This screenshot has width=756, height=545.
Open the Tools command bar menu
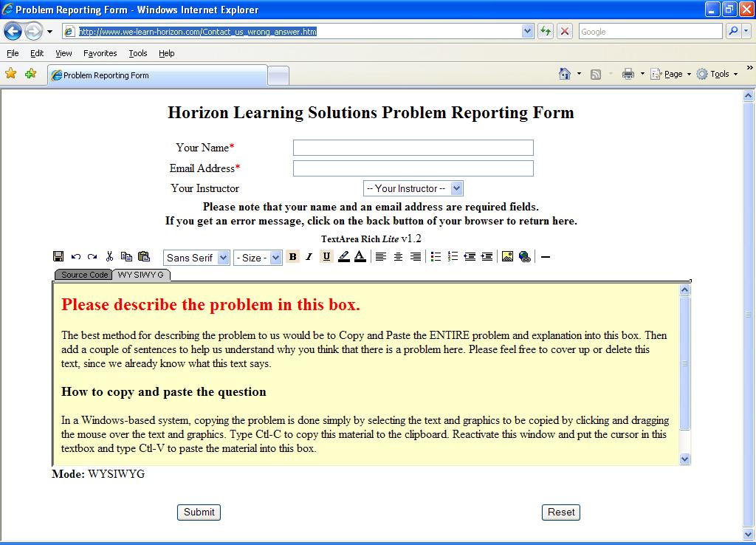point(718,75)
